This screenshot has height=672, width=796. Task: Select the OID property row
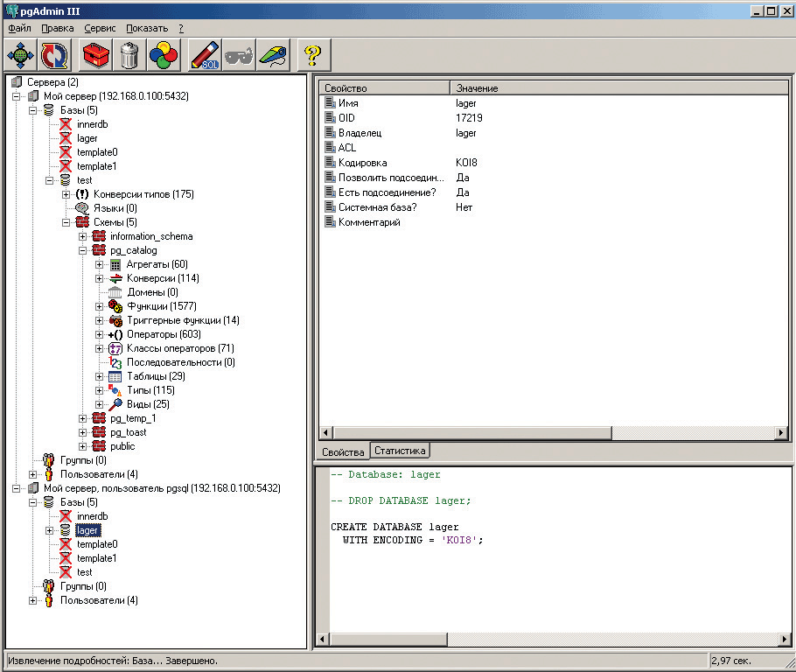click(x=554, y=118)
